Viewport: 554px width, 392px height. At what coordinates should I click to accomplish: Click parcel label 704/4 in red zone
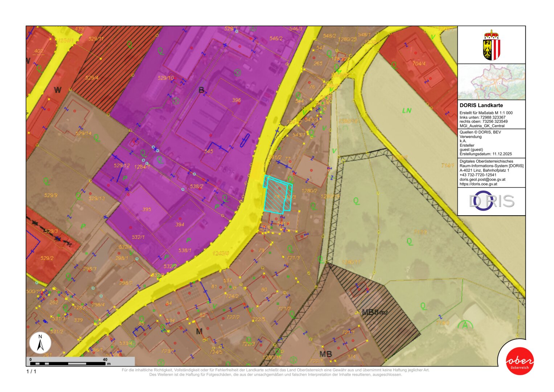pos(419,64)
